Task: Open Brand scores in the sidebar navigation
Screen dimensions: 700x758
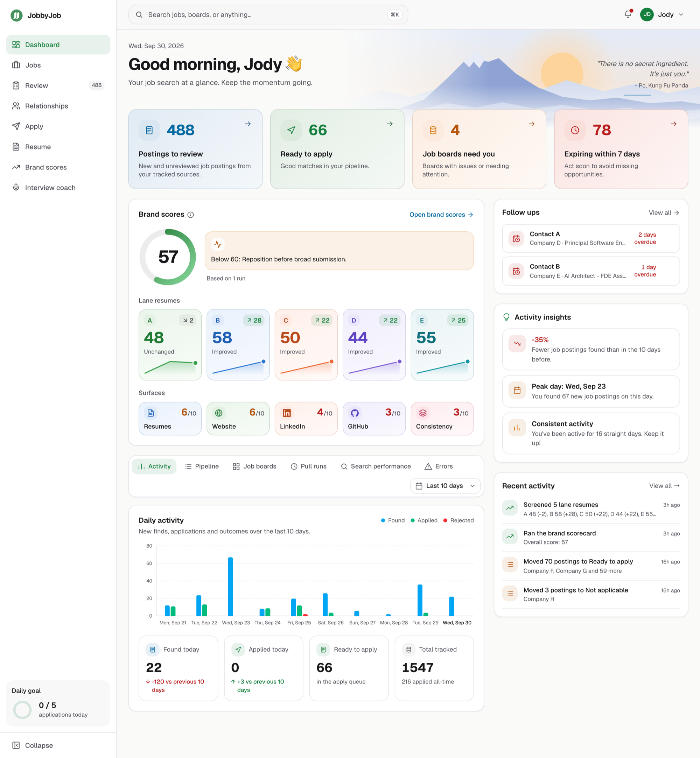Action: pos(58,167)
